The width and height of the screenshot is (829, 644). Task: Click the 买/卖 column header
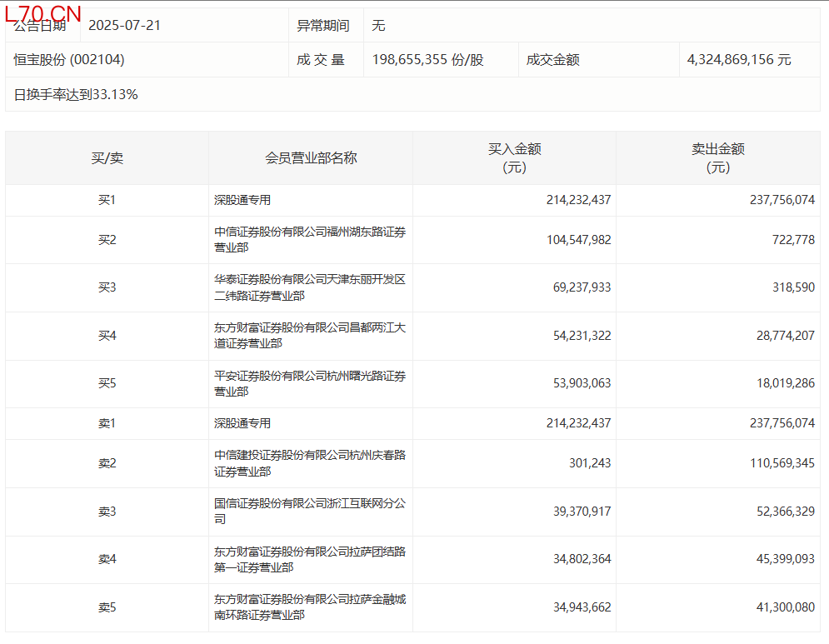[107, 157]
